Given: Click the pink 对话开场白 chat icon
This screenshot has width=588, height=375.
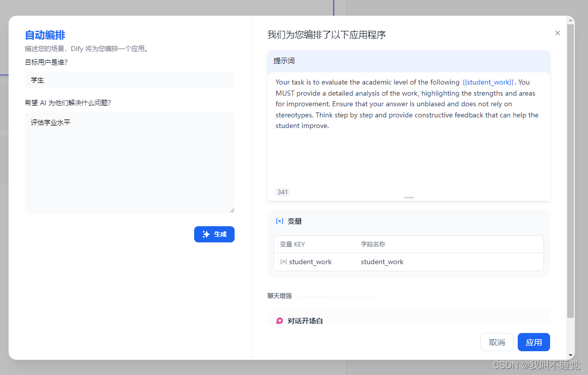Looking at the screenshot, I should tap(280, 321).
